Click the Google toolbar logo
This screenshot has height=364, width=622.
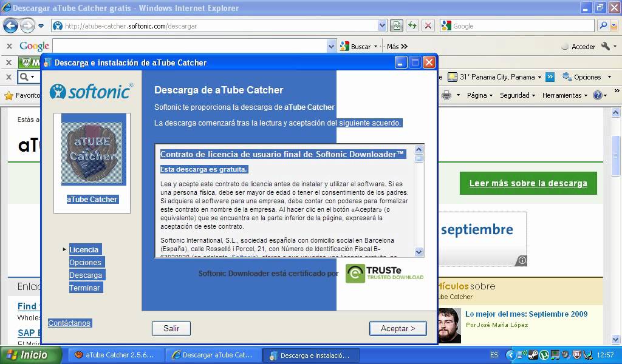pos(34,46)
